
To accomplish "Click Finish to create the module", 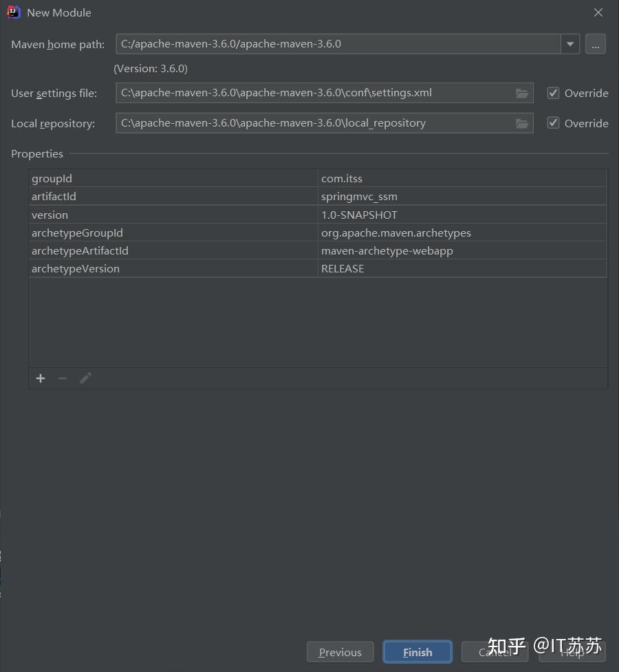I will [x=417, y=651].
